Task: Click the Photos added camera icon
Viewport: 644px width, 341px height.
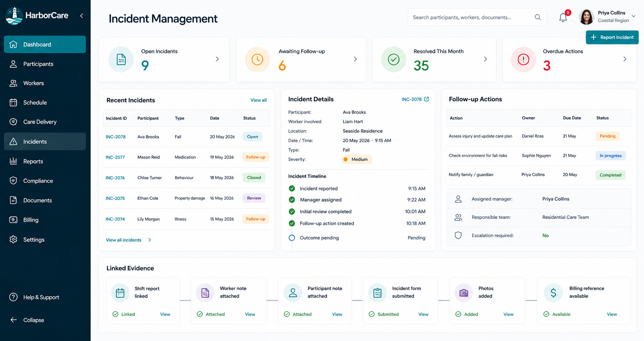Action: coord(463,293)
